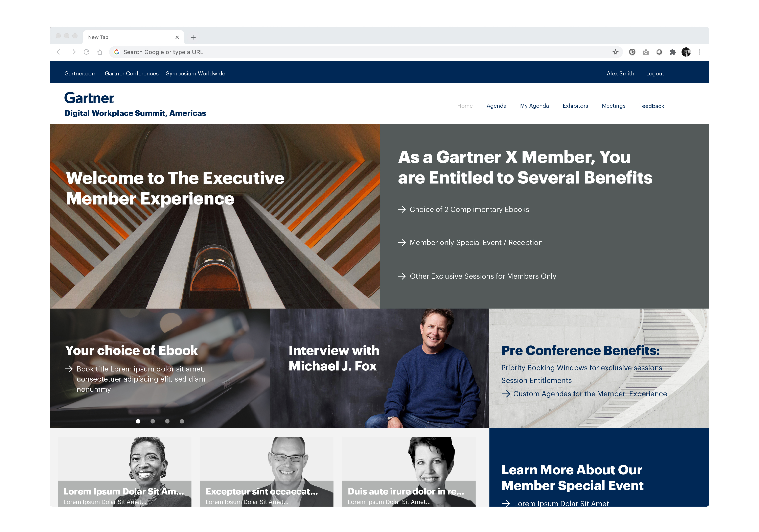This screenshot has width=759, height=532.
Task: Click Digital Workplace Summit, Americas title
Action: 135,113
